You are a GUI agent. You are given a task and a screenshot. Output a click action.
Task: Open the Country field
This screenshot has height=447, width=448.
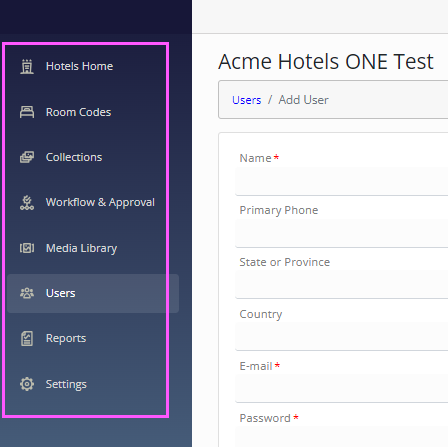point(342,337)
